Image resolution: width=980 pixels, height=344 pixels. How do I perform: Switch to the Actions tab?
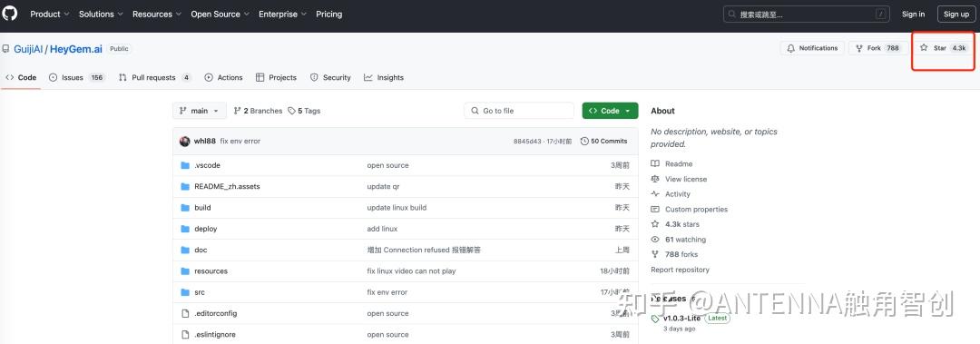click(223, 77)
